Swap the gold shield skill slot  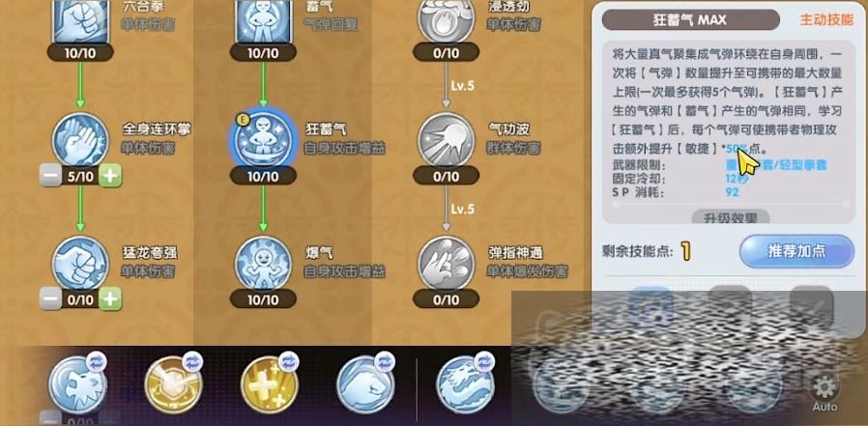click(x=193, y=362)
